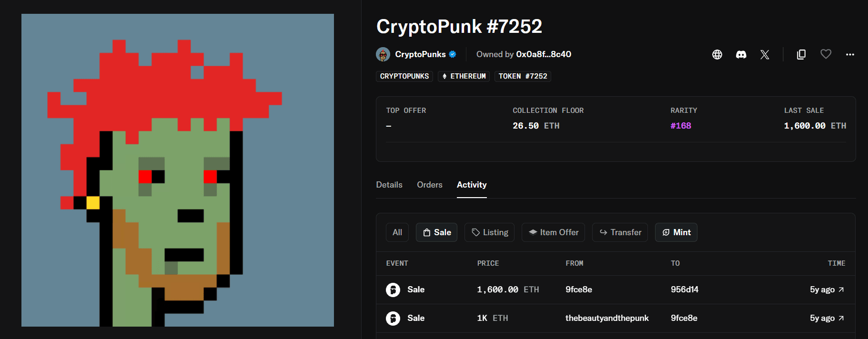Viewport: 868px width, 339px height.
Task: Open the more options ellipsis menu
Action: 850,54
